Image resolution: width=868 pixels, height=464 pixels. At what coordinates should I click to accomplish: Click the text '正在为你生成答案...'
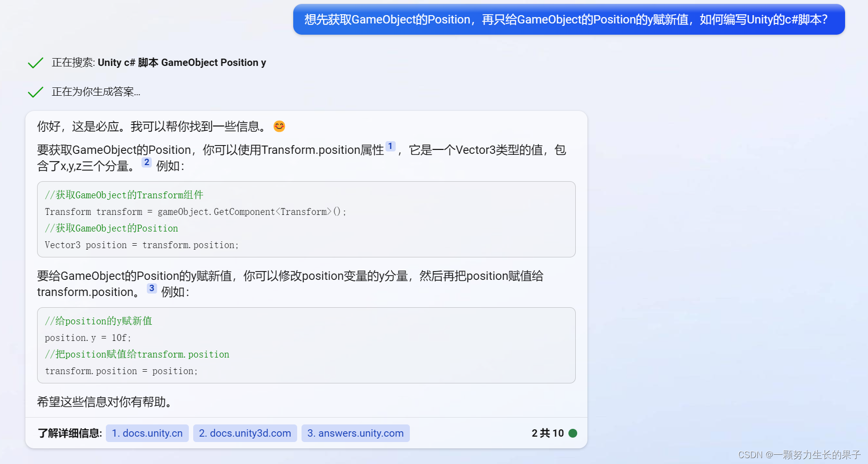click(96, 92)
